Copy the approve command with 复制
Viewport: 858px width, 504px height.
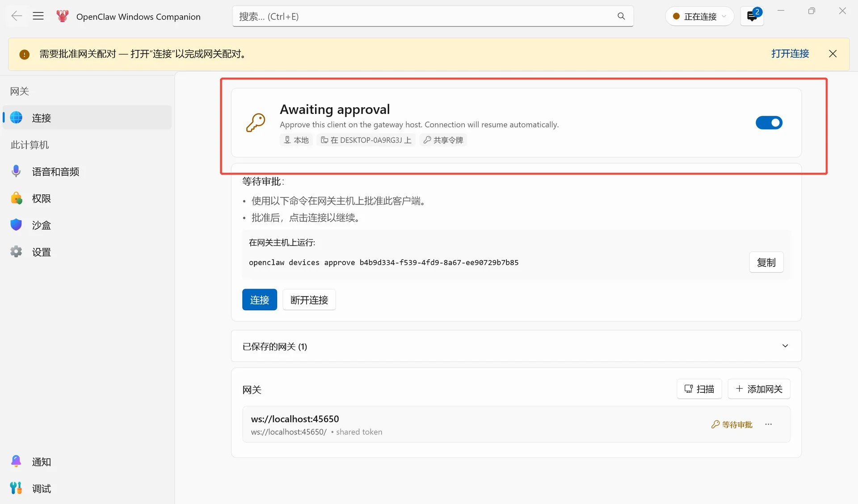766,262
